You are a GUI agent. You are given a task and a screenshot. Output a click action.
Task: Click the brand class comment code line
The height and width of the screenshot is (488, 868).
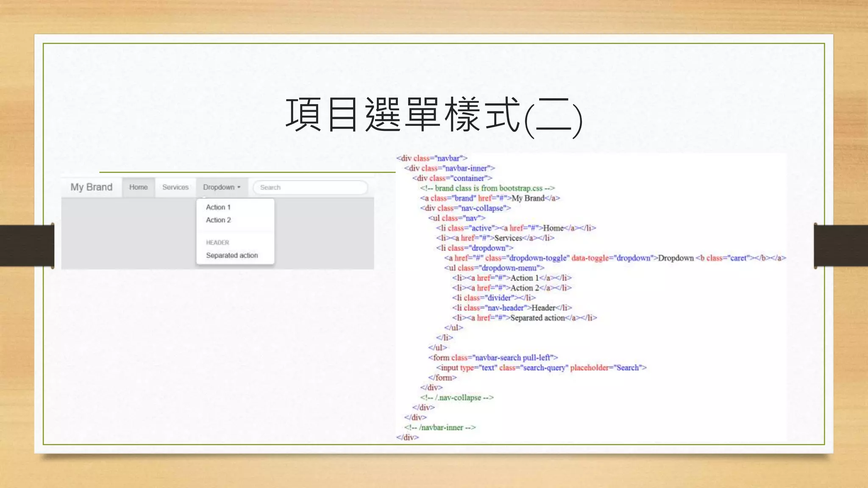click(487, 188)
